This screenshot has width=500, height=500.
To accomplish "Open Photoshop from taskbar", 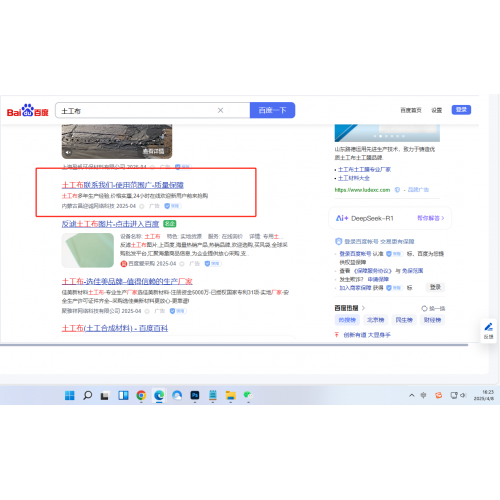I will pyautogui.click(x=195, y=395).
